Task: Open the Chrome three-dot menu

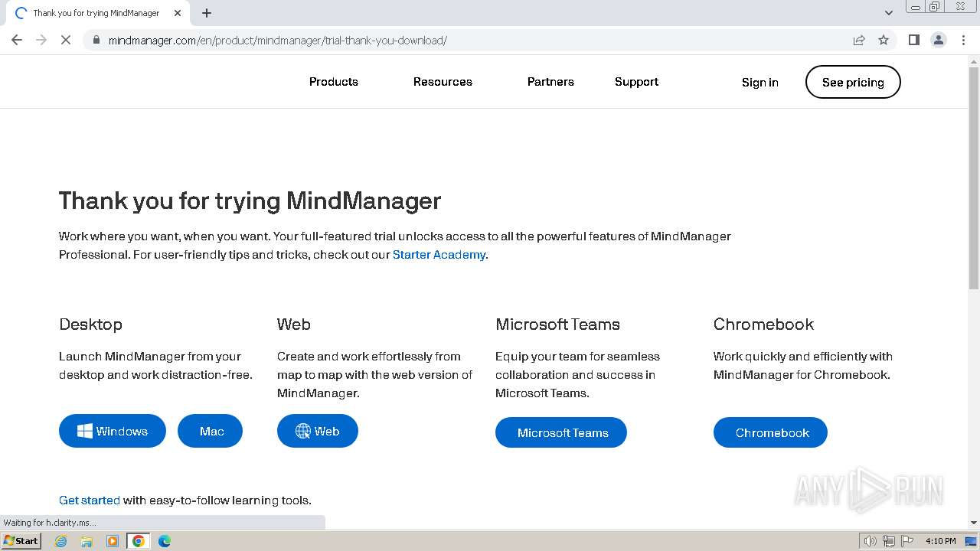Action: [x=963, y=40]
